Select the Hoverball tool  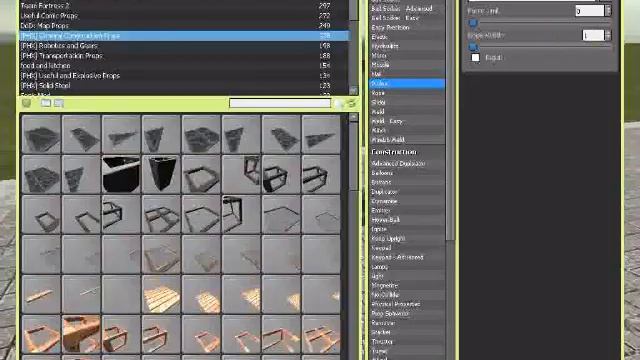(x=407, y=220)
